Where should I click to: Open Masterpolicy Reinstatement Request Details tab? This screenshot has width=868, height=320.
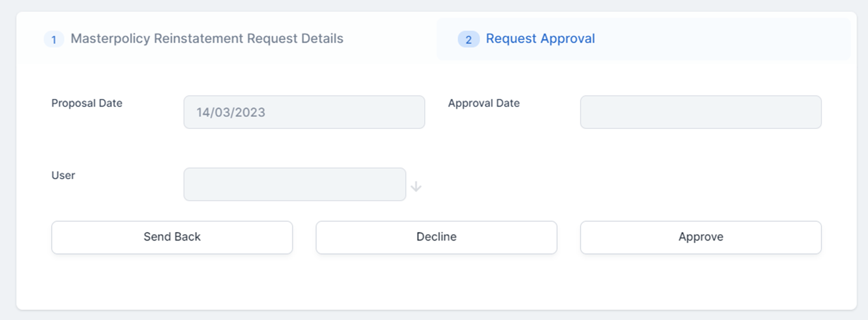[206, 39]
